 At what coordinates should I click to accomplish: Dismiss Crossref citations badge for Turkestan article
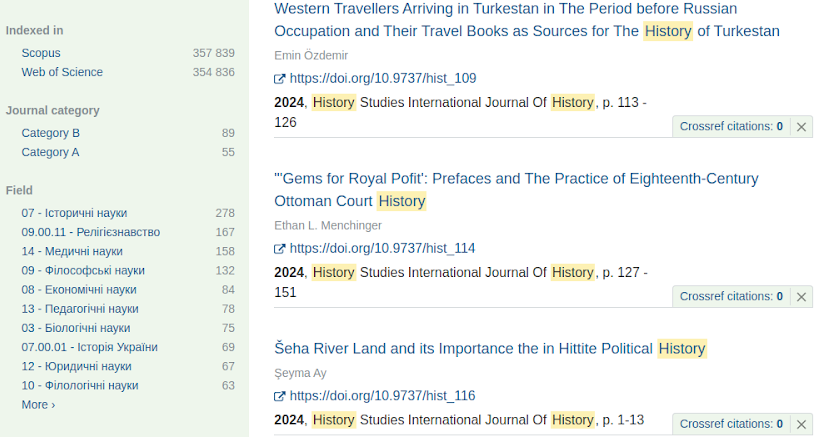tap(801, 127)
